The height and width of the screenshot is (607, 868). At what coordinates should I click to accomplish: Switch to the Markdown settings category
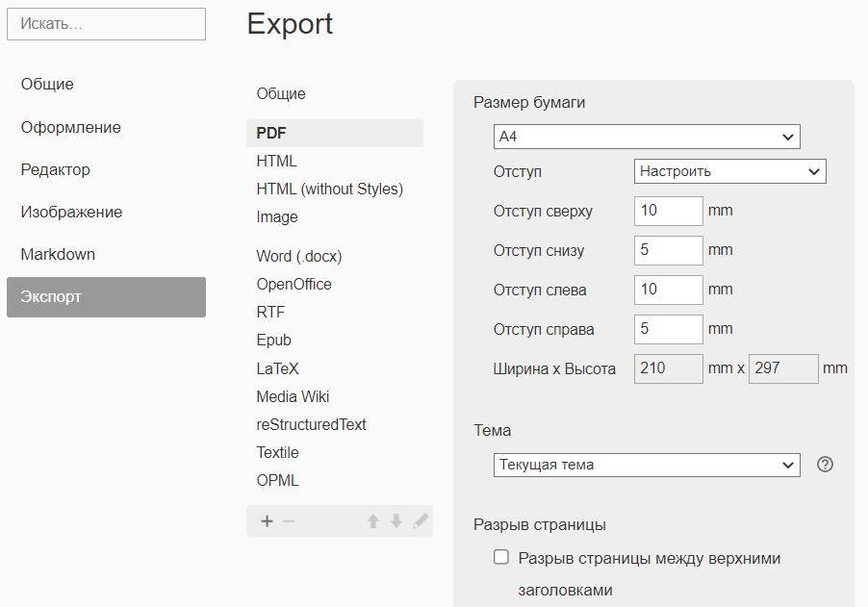[x=58, y=254]
